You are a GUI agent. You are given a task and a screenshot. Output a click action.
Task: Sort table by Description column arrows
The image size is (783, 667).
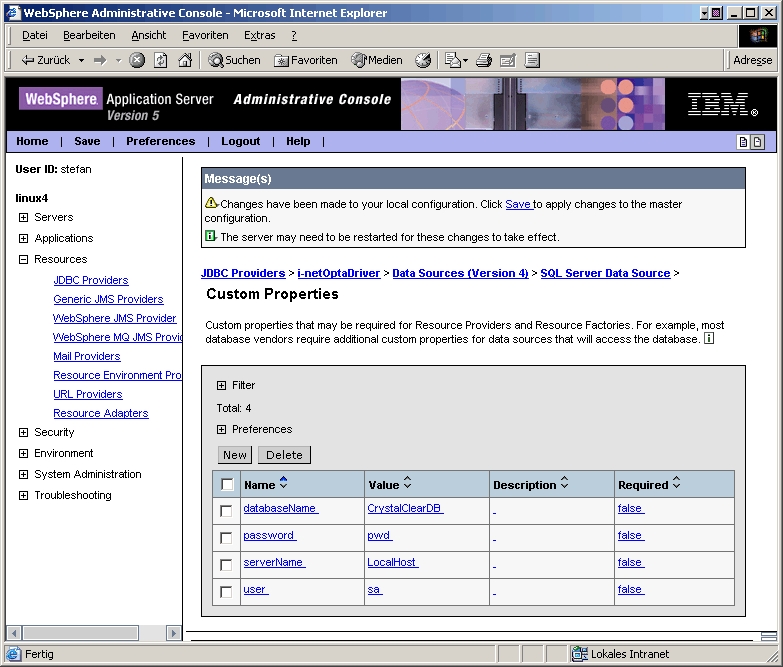pos(564,482)
